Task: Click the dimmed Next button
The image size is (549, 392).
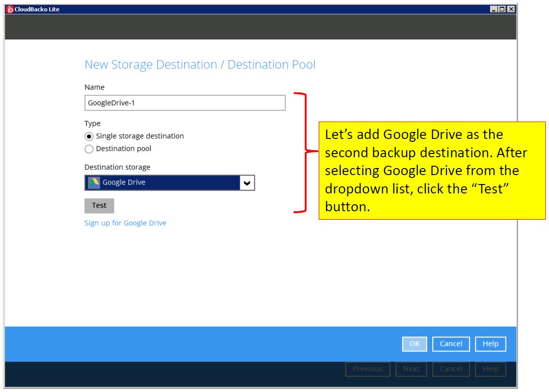Action: coord(411,369)
